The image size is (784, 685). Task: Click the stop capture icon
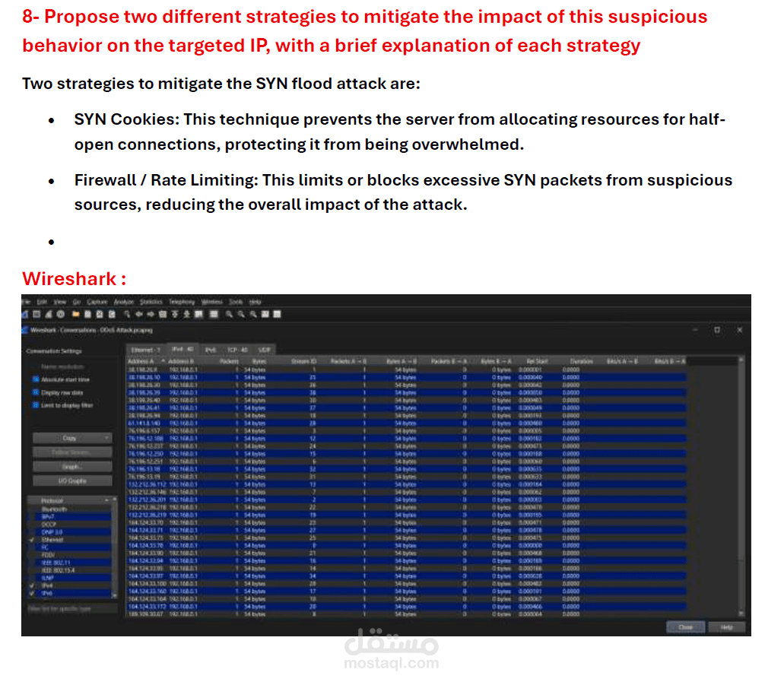37,314
